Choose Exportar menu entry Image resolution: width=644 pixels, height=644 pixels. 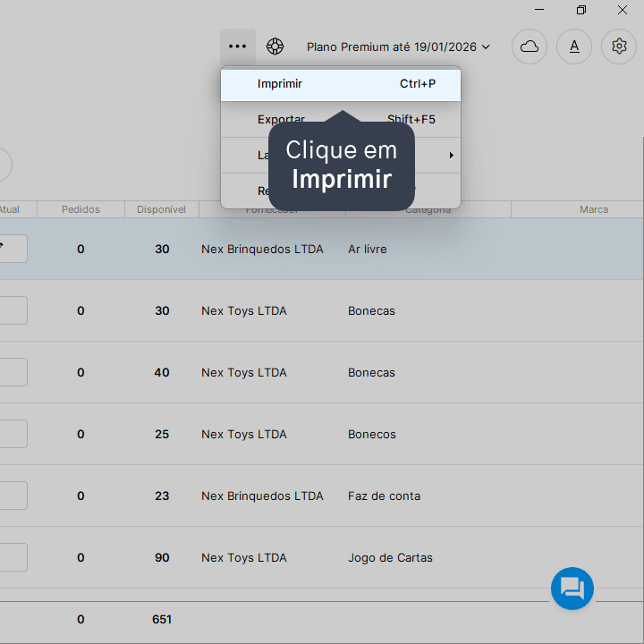coord(341,120)
